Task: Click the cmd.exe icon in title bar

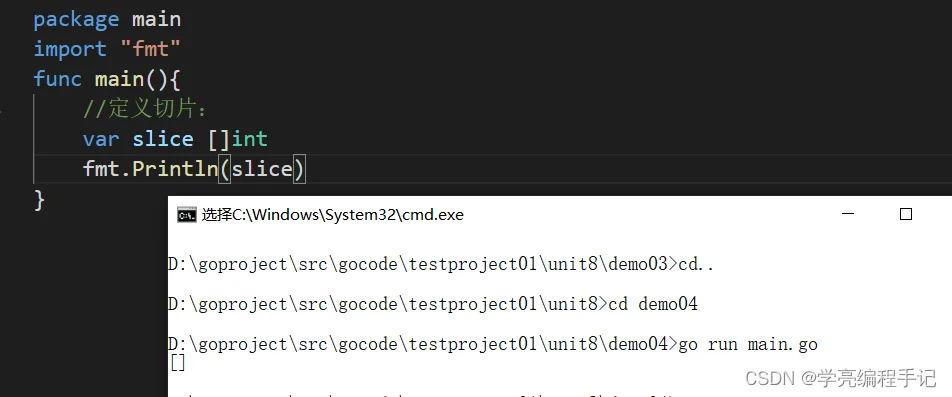Action: (186, 215)
